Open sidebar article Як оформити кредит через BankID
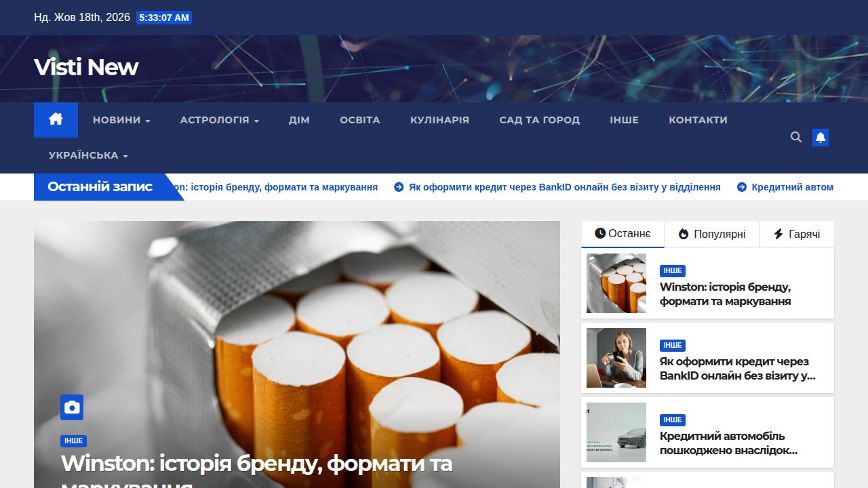The width and height of the screenshot is (868, 488). 737,369
